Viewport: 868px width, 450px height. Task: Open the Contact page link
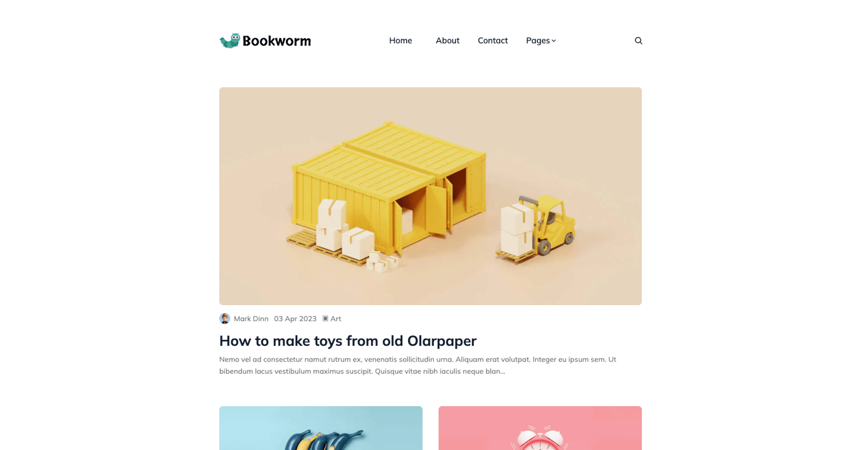(x=492, y=41)
